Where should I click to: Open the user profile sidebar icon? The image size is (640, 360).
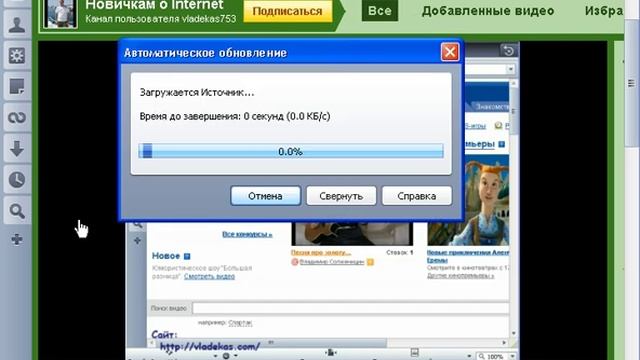[x=17, y=25]
